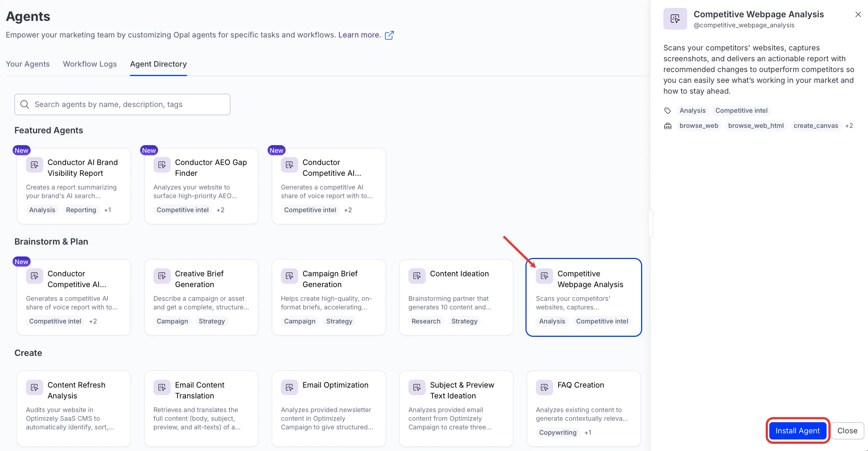Switch to the Your Agents tab
Viewport: 868px width, 451px height.
click(28, 64)
